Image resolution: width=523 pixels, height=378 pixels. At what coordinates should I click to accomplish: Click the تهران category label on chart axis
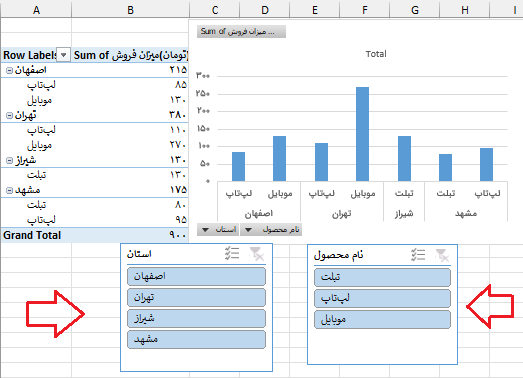point(342,214)
